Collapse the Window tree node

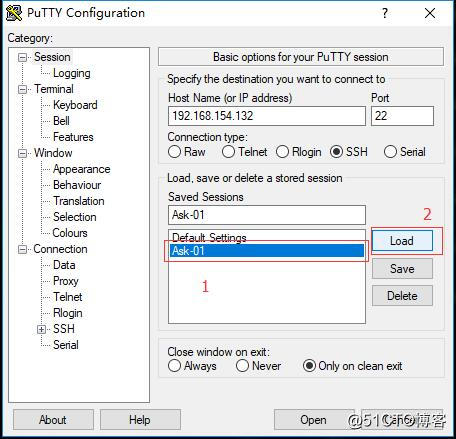[22, 153]
